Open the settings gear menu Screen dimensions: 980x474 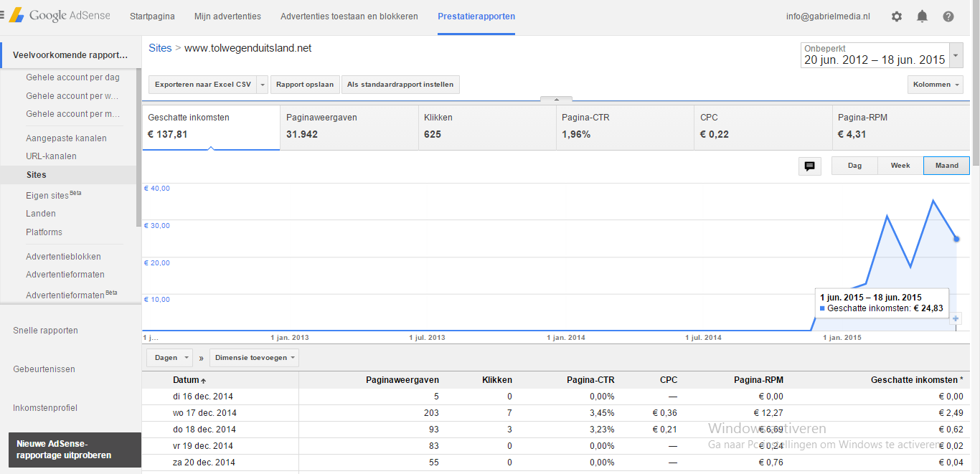[897, 16]
